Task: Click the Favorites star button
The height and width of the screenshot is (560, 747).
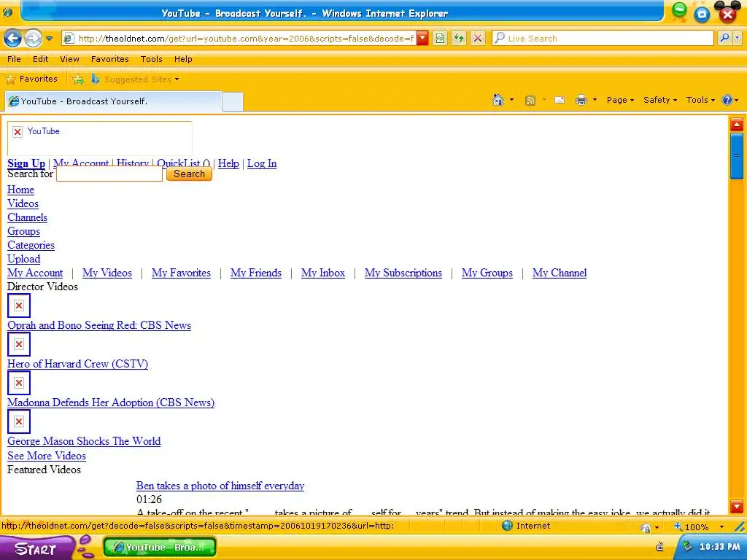Action: pyautogui.click(x=31, y=79)
